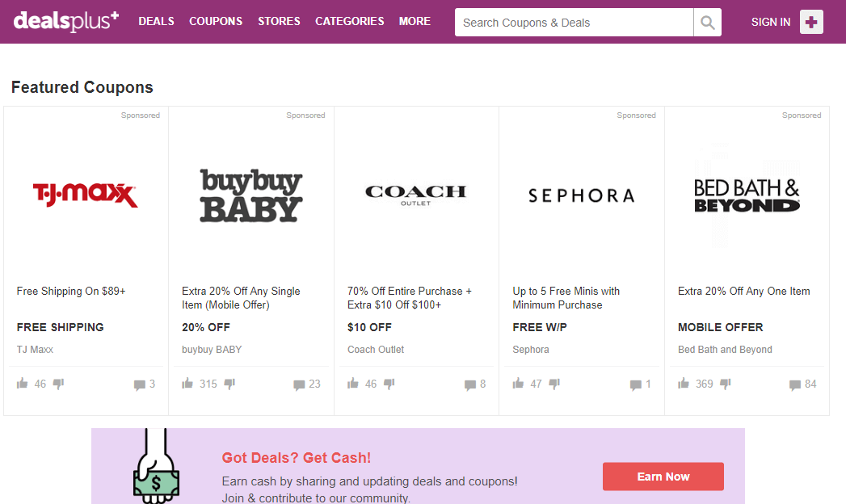Thumbs down the Coach Outlet coupon
Viewport: 846px width, 504px height.
[x=389, y=383]
